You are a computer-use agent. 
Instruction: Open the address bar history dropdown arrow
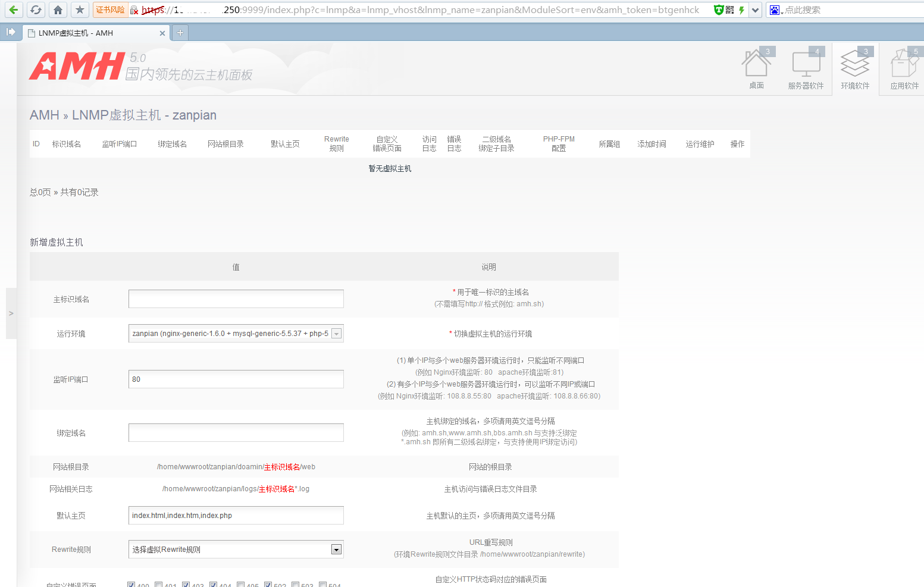(755, 10)
